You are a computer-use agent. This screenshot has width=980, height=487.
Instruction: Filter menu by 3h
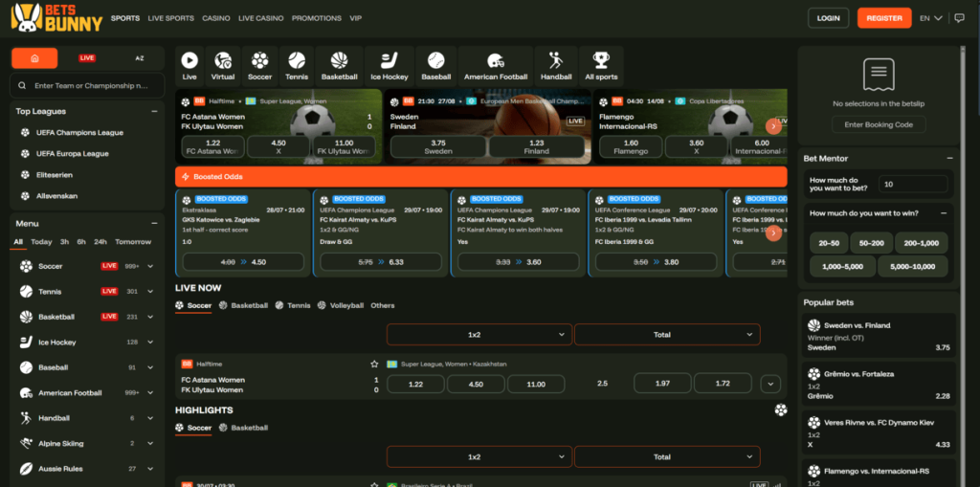coord(64,242)
